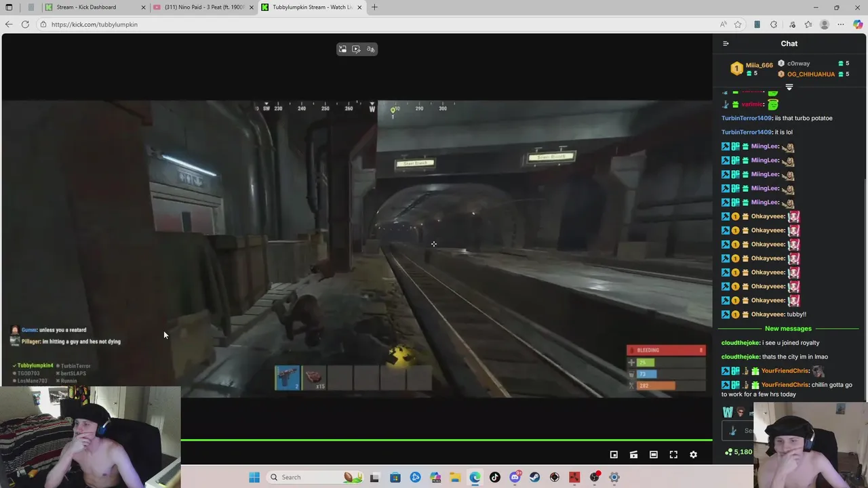This screenshot has height=488, width=868.
Task: Open c0nway leaderboard profile
Action: [798, 64]
